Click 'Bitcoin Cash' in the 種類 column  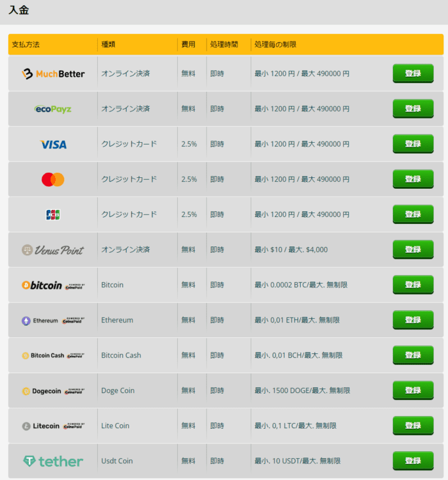click(x=121, y=355)
